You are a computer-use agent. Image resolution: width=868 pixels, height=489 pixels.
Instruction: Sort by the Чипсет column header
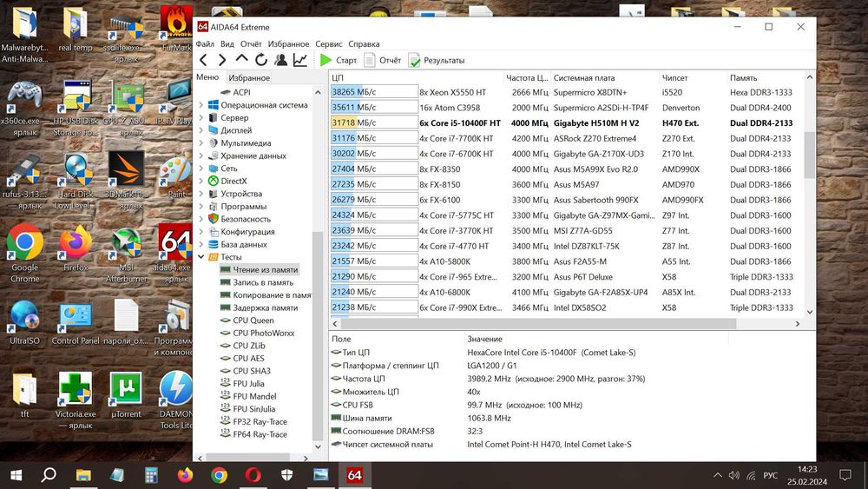(x=693, y=78)
